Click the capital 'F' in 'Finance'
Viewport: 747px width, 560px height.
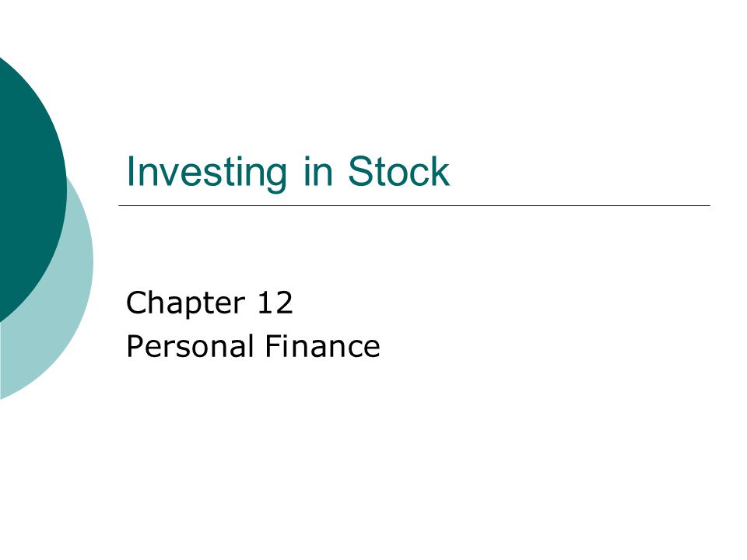pyautogui.click(x=273, y=345)
